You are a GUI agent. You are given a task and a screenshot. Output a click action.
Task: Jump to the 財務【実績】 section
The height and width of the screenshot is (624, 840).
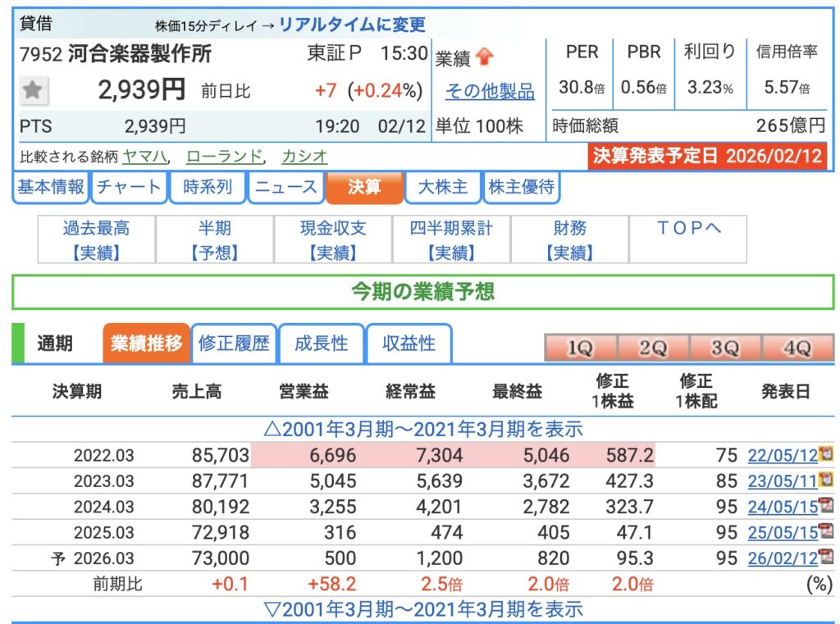569,239
